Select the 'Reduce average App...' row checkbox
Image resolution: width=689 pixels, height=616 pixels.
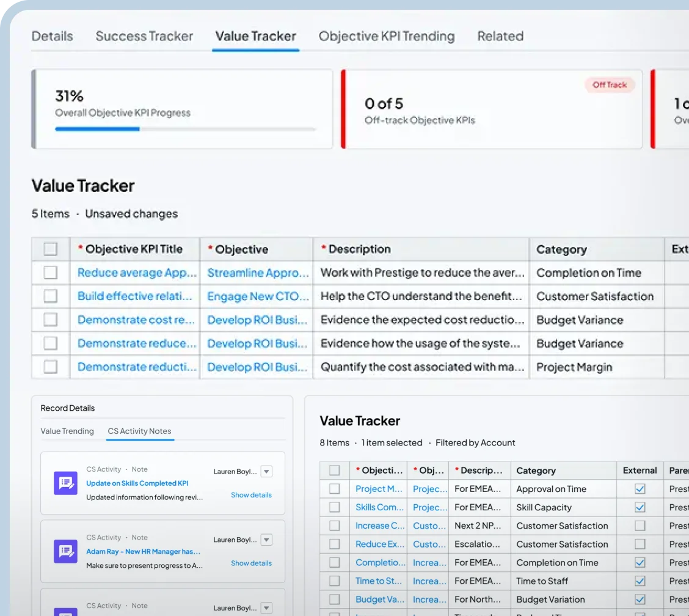[51, 273]
